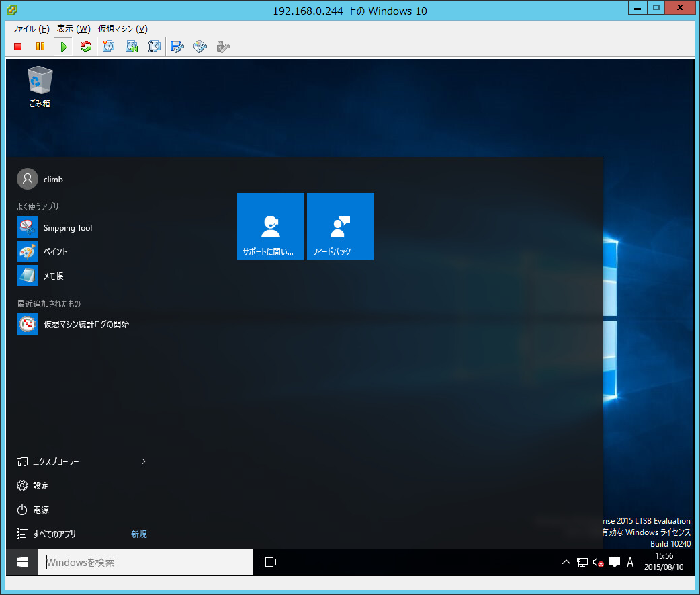This screenshot has height=595, width=700.
Task: Reset the VM with the red-green restart icon
Action: coord(86,46)
